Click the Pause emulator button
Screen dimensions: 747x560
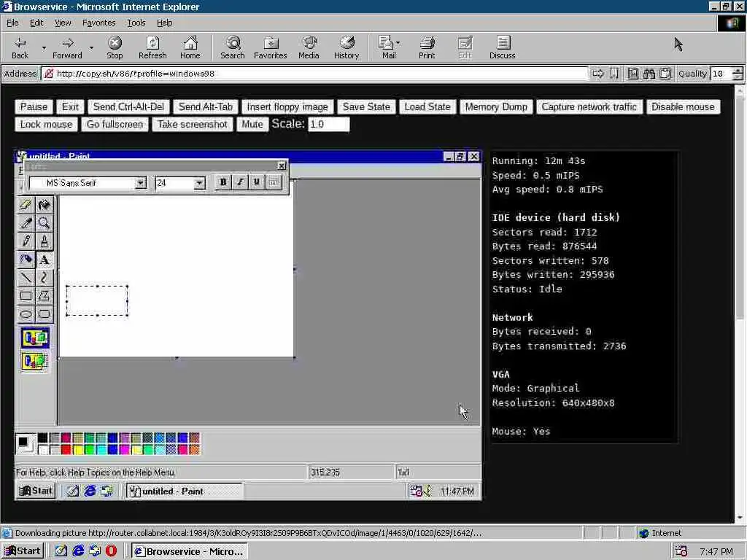click(x=34, y=107)
